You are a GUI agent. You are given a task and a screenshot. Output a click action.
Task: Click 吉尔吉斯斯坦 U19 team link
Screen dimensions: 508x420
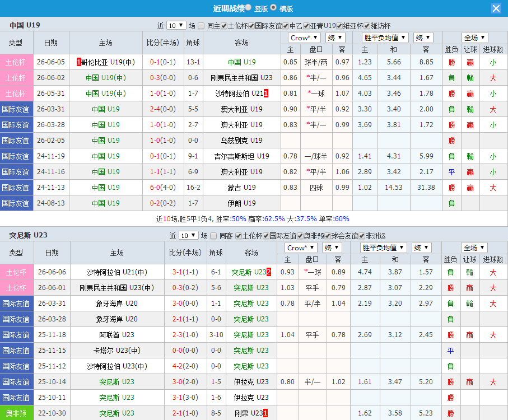(241, 156)
